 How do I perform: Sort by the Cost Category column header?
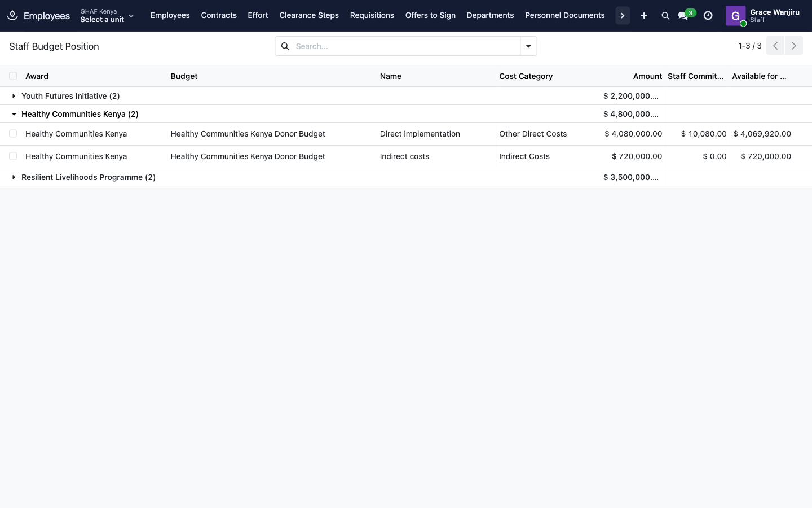pos(526,76)
